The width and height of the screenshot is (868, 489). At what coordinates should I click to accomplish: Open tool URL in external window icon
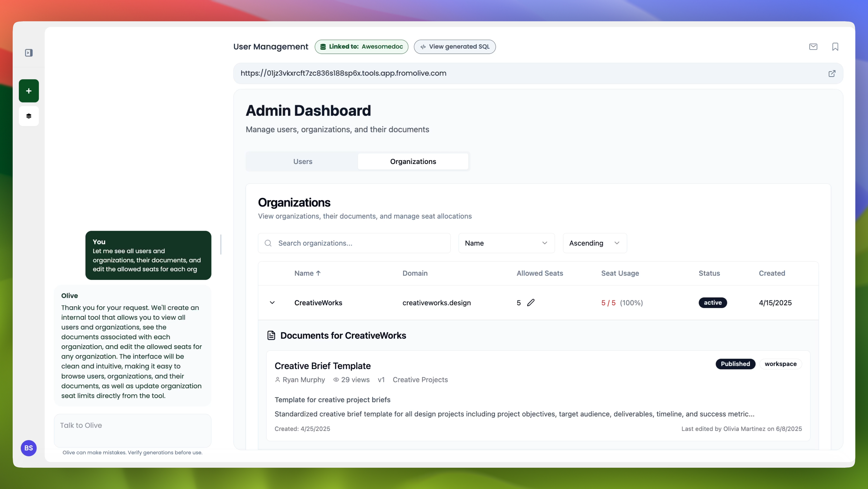[x=832, y=74]
